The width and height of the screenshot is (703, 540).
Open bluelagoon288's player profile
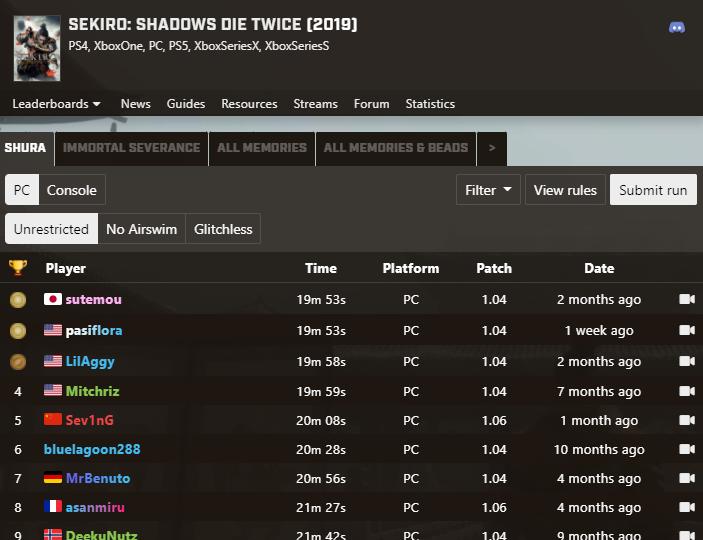[x=92, y=449]
